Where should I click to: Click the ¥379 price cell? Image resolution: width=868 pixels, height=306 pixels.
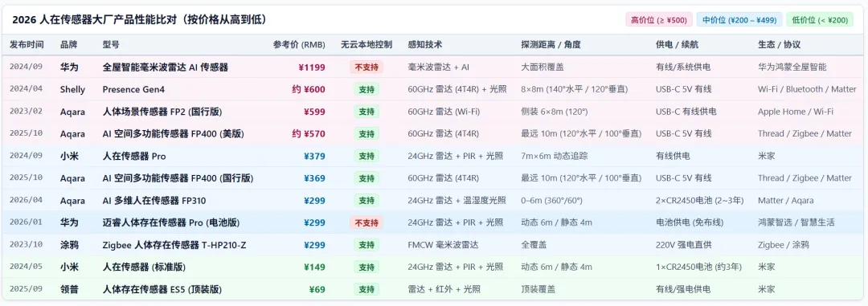(x=314, y=156)
